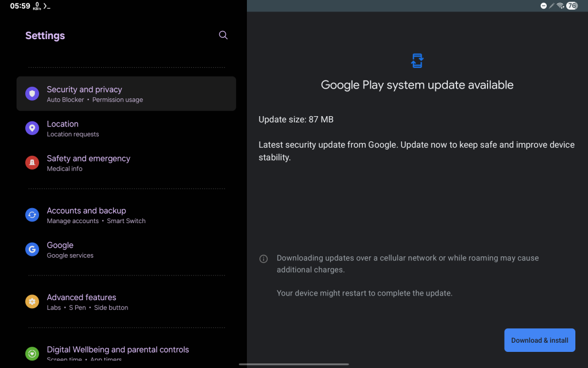The height and width of the screenshot is (368, 588).
Task: Tap the Google G icon
Action: tap(32, 250)
